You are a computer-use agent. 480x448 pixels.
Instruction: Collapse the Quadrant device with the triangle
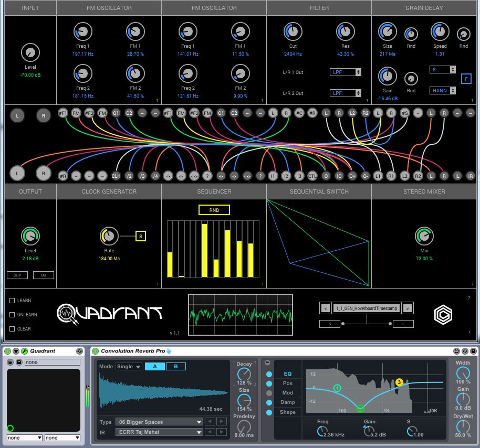click(16, 351)
